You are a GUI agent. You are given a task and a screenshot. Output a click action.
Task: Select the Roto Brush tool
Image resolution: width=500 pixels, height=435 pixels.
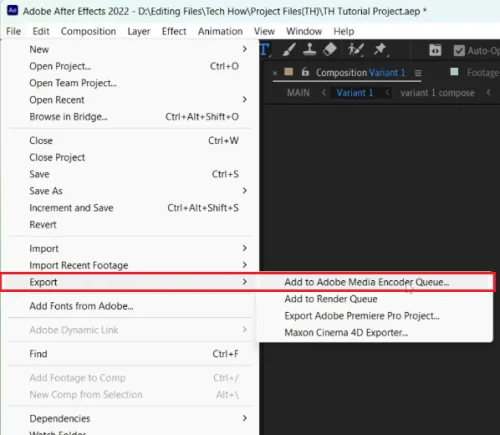coord(355,50)
